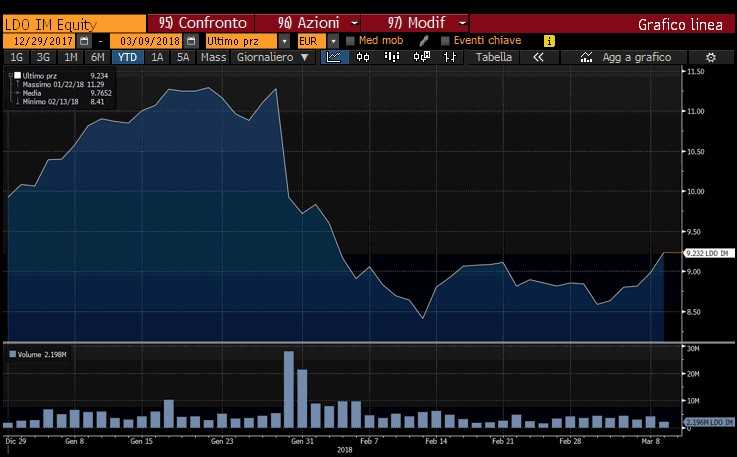The image size is (737, 457).
Task: Click the 9.232 LDO IM price tag
Action: coord(709,253)
